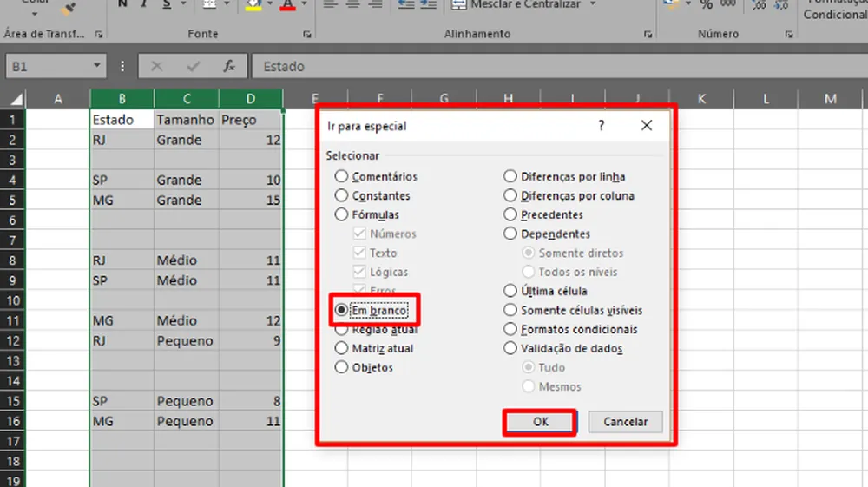Select Validação de dados radio option
Screen dimensions: 868x487
point(563,349)
